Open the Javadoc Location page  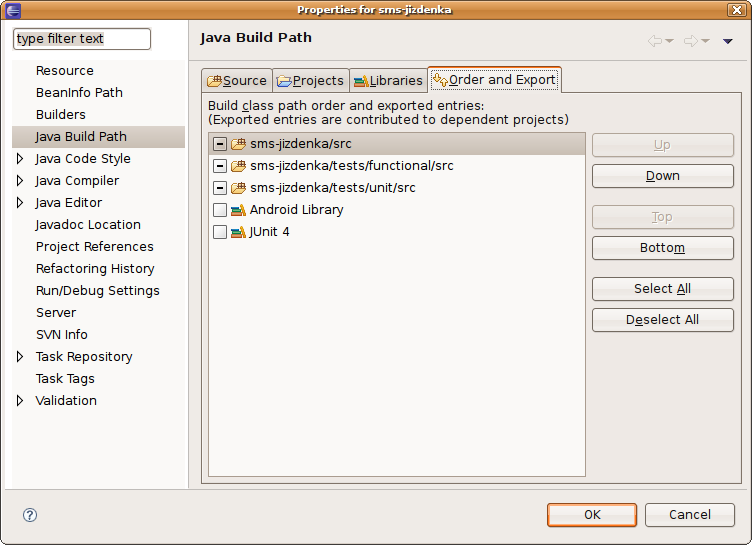tap(88, 225)
